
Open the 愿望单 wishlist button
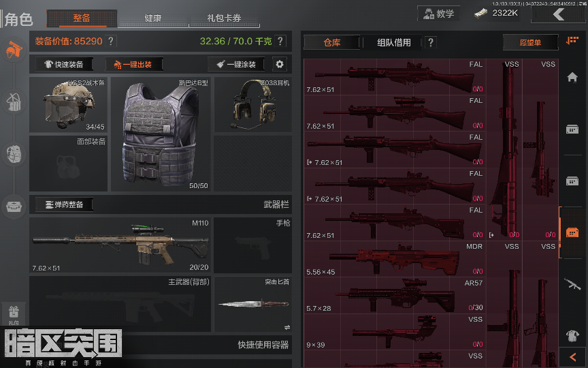point(530,42)
